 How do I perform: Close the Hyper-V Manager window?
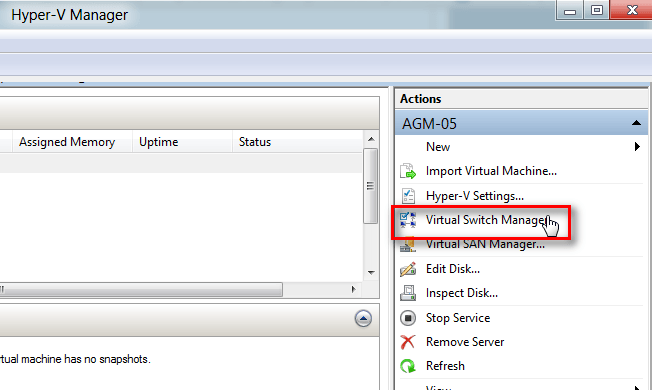coord(632,10)
